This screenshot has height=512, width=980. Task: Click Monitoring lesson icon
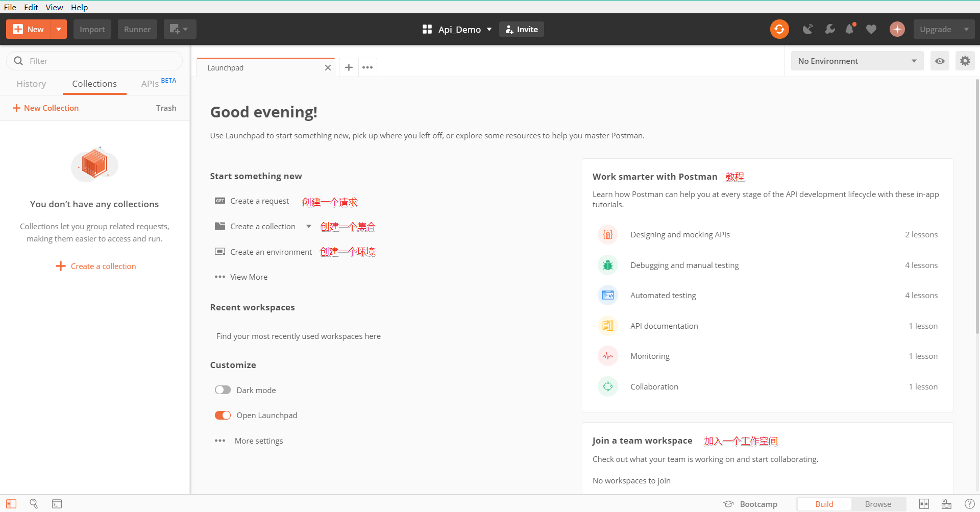(607, 356)
